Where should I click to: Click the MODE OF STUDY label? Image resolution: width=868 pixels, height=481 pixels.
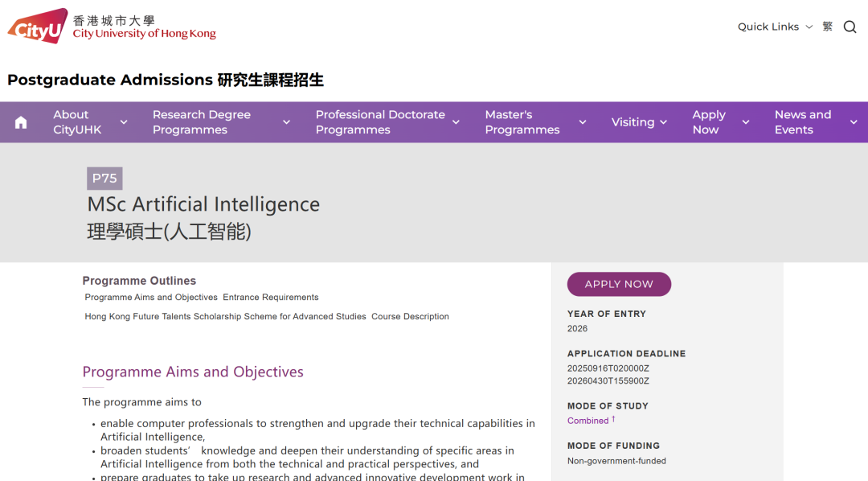click(x=608, y=406)
